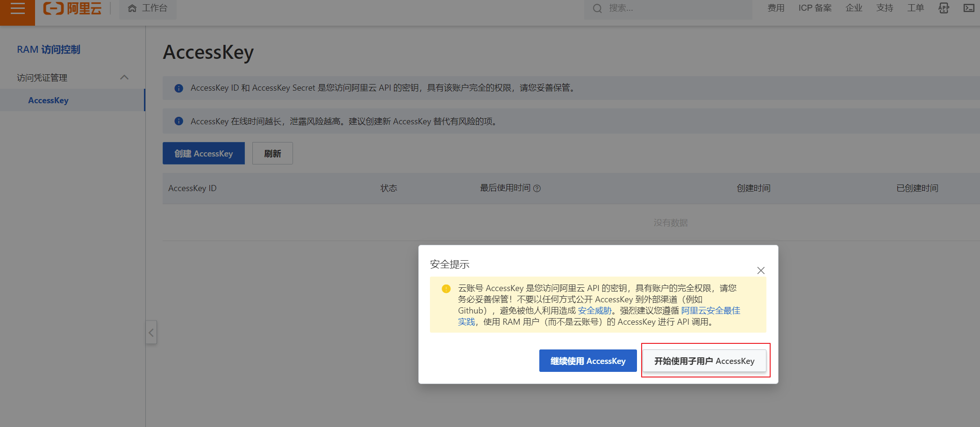This screenshot has width=980, height=427.
Task: Close the 安全提示 dialog
Action: (761, 270)
